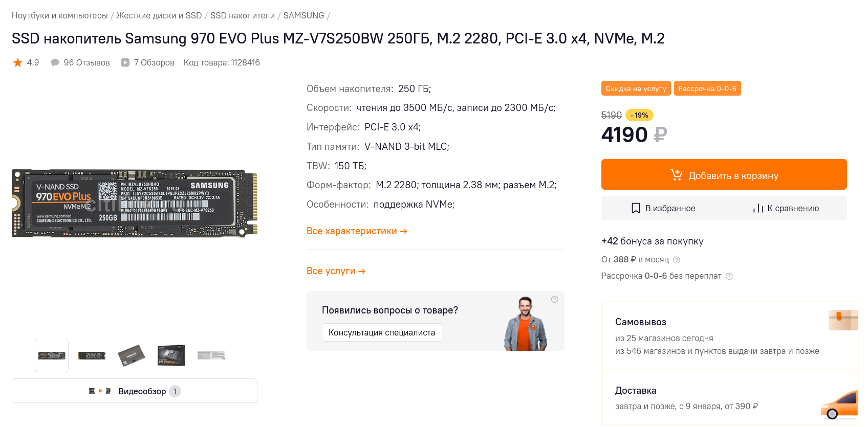
Task: Navigate to SAMSUNG breadcrumb category
Action: (303, 15)
